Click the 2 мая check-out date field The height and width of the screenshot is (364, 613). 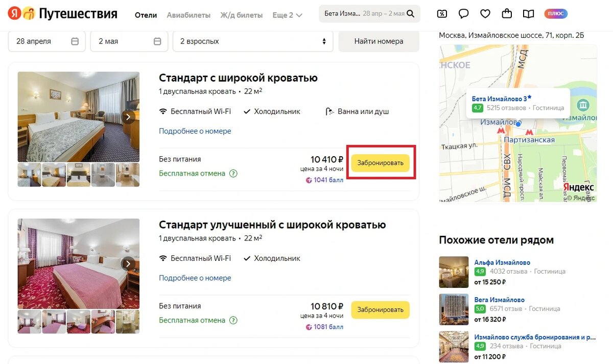129,41
